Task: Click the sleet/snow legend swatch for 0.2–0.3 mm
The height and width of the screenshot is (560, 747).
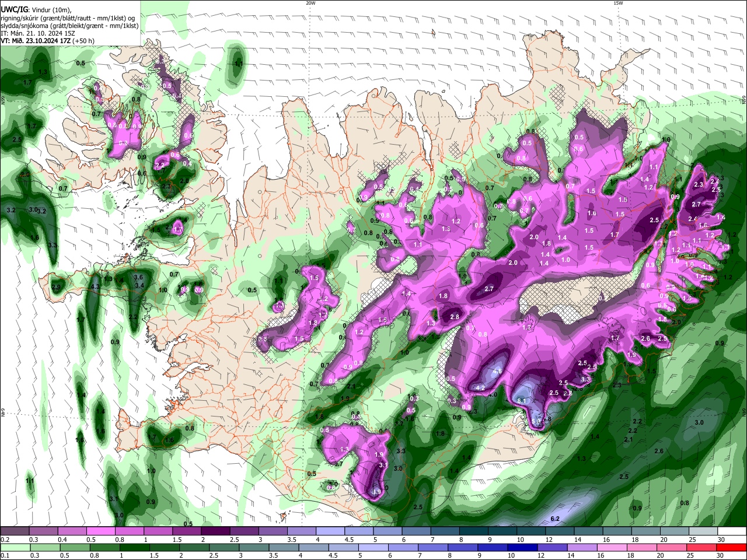Action: [x=15, y=531]
